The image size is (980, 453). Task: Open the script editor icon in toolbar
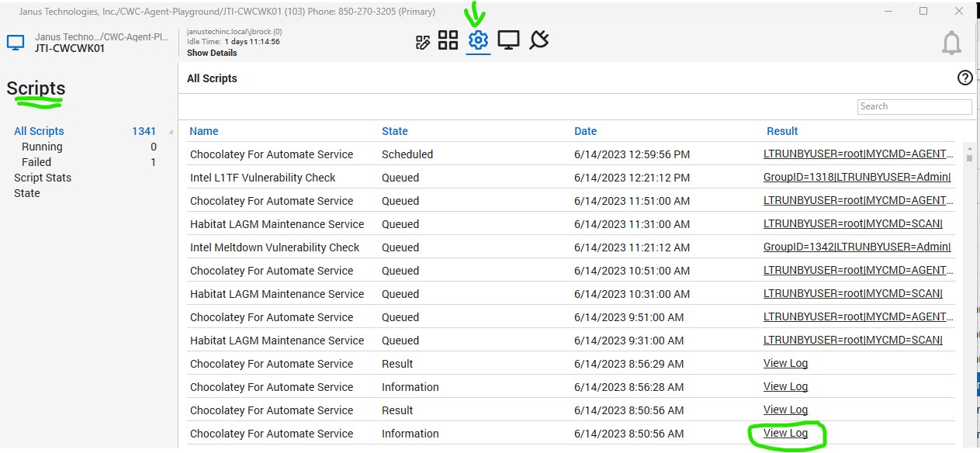pos(423,41)
